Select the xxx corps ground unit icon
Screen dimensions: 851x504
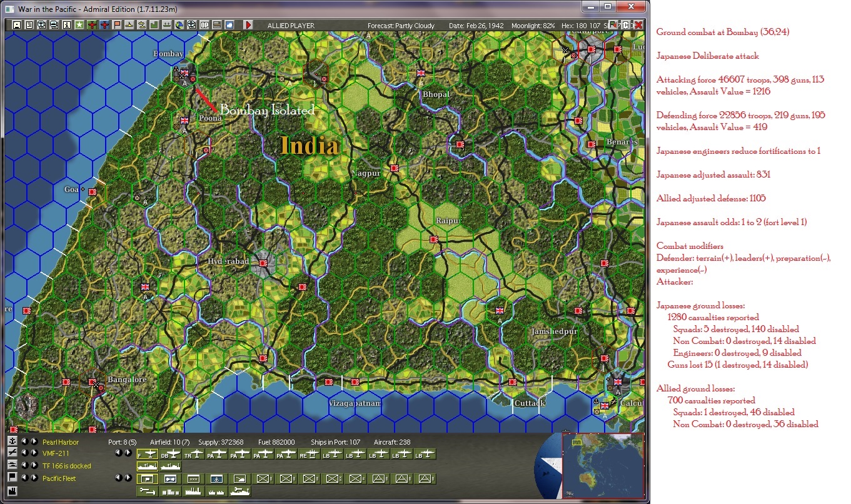tap(194, 479)
